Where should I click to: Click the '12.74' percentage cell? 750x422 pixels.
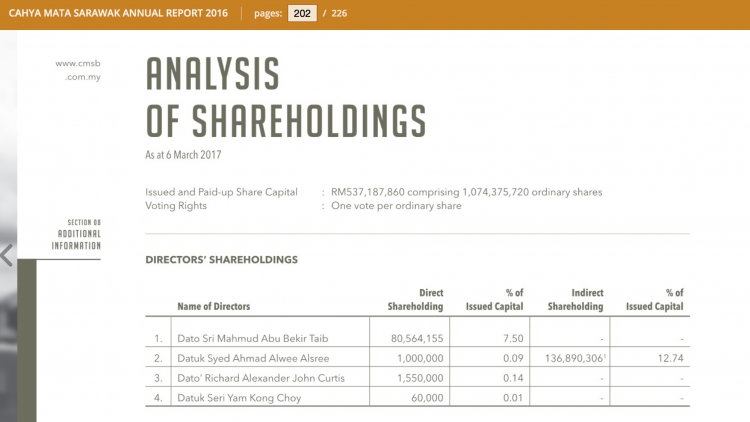(671, 358)
